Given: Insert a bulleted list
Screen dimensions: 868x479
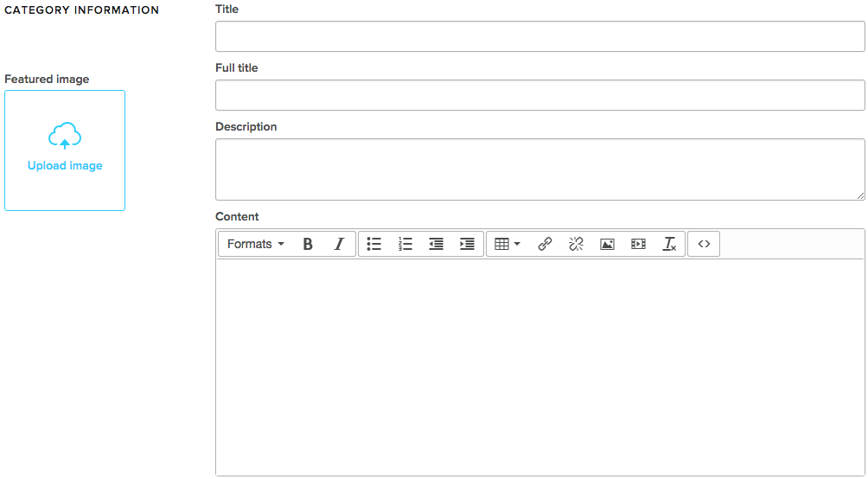Looking at the screenshot, I should click(374, 244).
